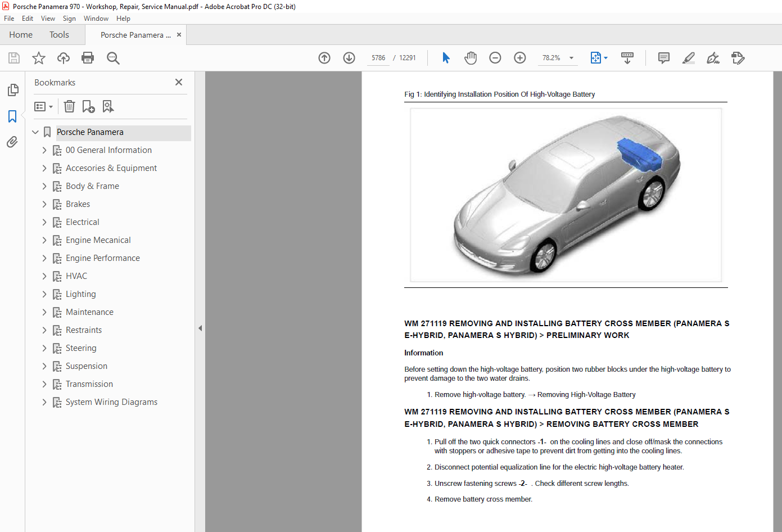Image resolution: width=782 pixels, height=532 pixels.
Task: Delete the selected bookmark trash icon
Action: (x=69, y=106)
